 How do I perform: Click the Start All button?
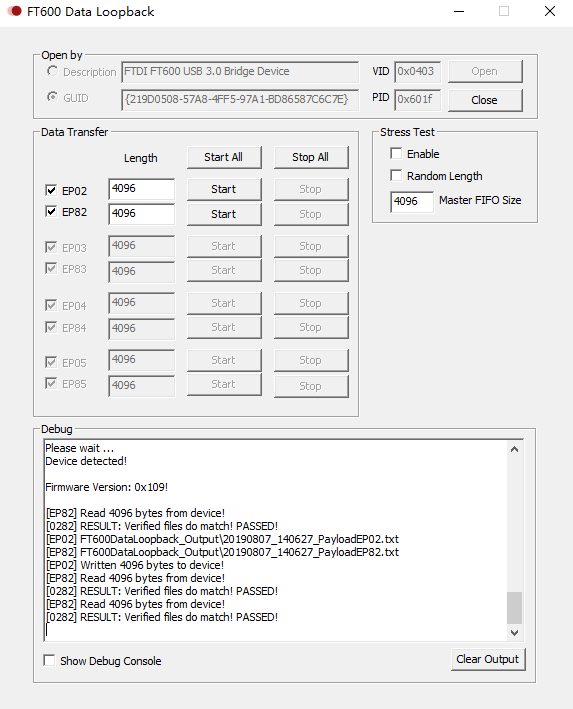[x=224, y=157]
